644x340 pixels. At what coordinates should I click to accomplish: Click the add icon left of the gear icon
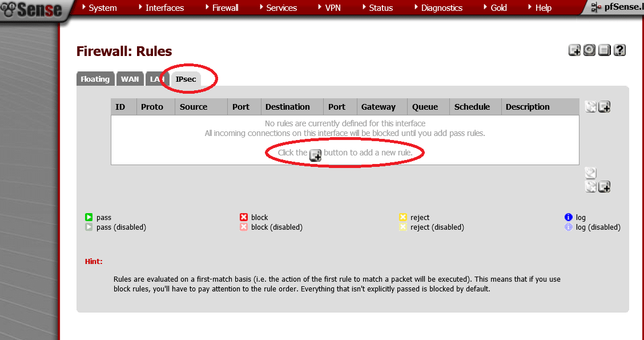click(x=575, y=50)
